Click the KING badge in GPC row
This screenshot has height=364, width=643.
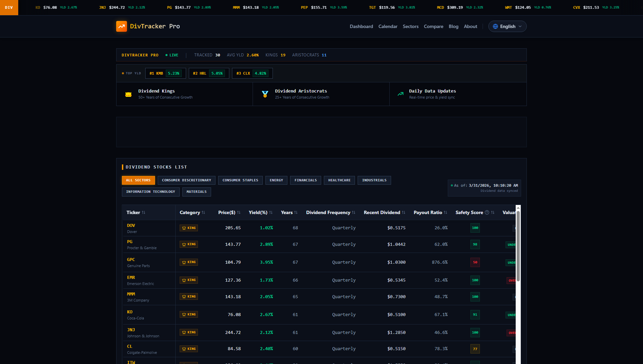tap(189, 262)
